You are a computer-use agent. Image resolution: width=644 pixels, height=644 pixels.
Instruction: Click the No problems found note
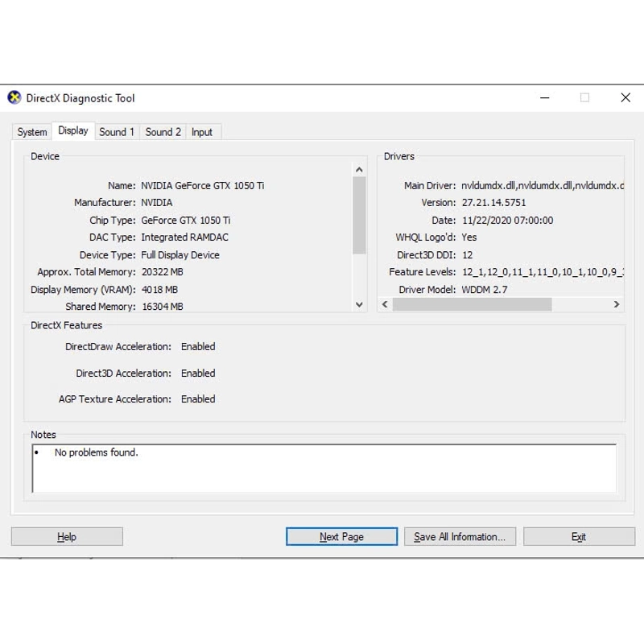pos(97,452)
